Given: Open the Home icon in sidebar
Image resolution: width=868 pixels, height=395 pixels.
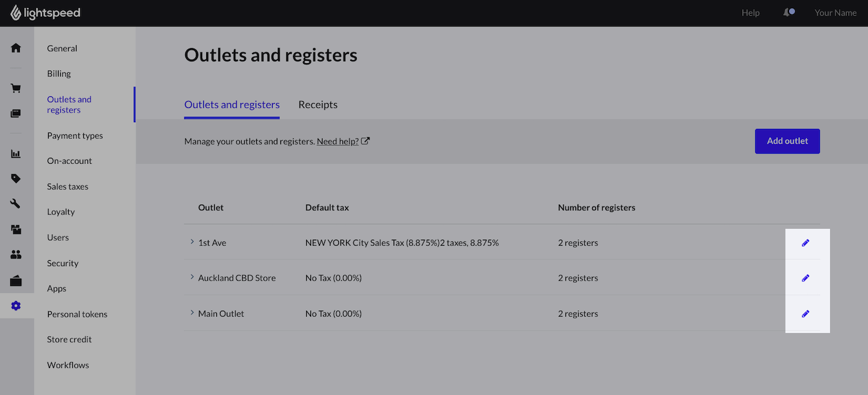Looking at the screenshot, I should pos(16,48).
